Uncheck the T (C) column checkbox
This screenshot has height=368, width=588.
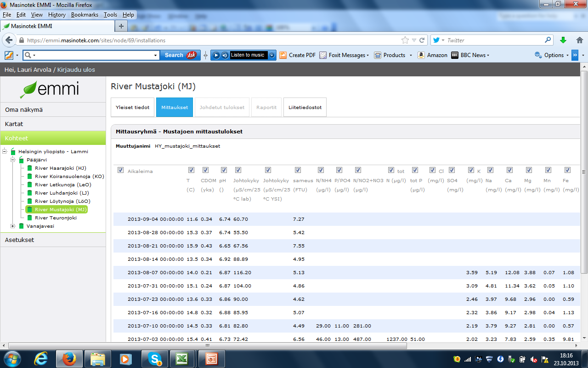(x=191, y=170)
